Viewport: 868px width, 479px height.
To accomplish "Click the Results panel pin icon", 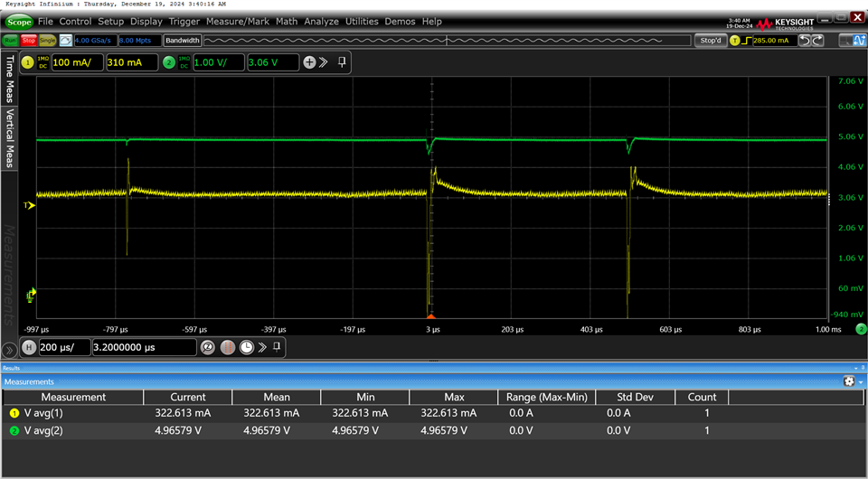I will tap(863, 368).
